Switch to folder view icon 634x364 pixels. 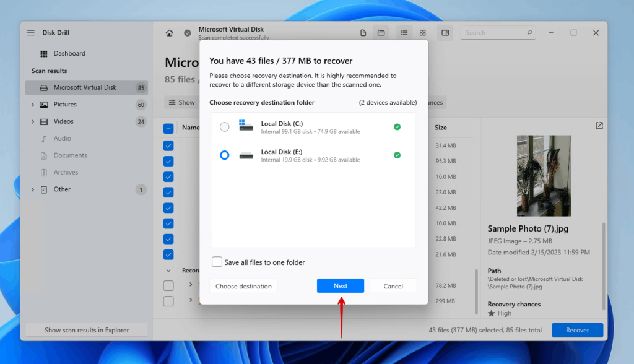381,33
